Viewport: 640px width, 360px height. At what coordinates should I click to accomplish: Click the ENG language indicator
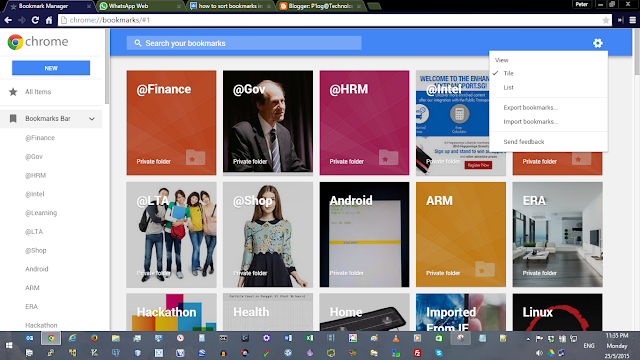click(589, 346)
